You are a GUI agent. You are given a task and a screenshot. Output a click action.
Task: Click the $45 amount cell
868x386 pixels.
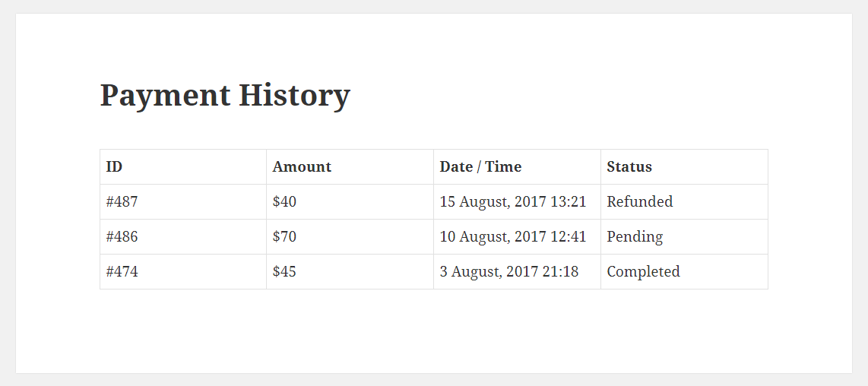284,271
